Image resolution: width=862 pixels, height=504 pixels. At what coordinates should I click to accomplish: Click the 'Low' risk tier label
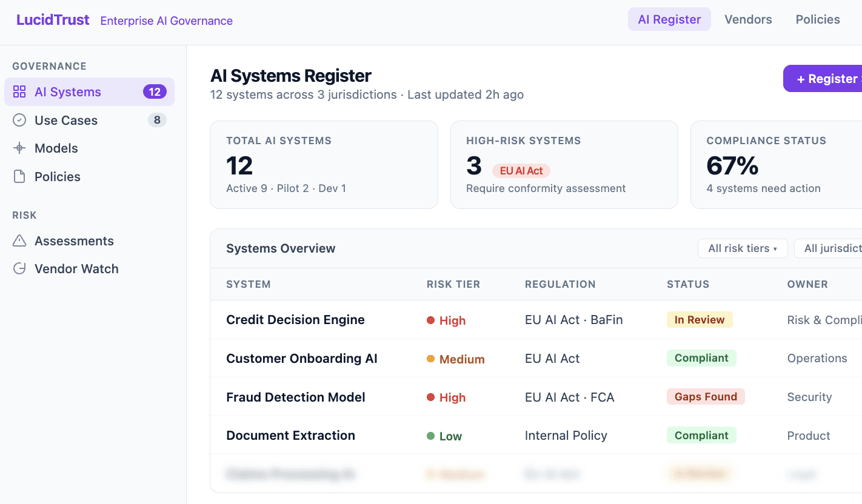pyautogui.click(x=450, y=436)
